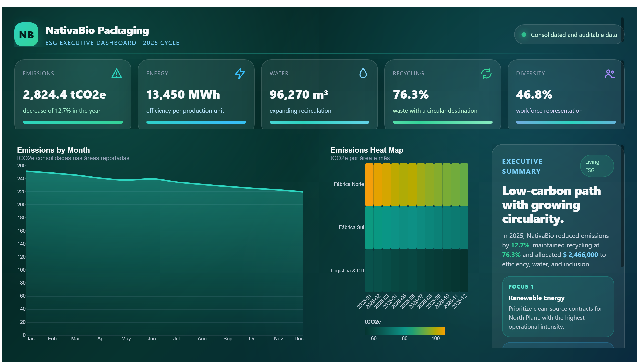Click ESG Executive Dashboard 2025 Cycle subtitle

(x=112, y=43)
